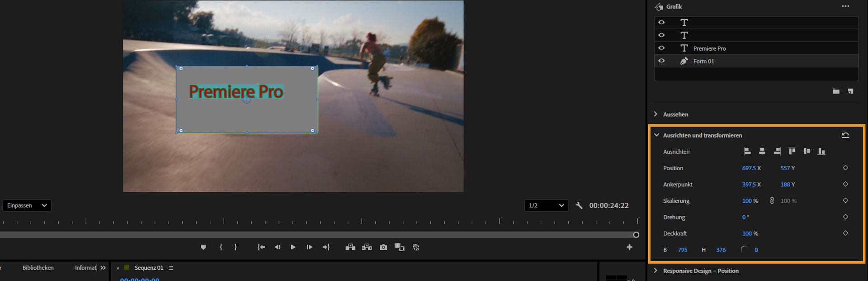
Task: Open the 1/2 playback resolution dropdown
Action: pyautogui.click(x=546, y=205)
